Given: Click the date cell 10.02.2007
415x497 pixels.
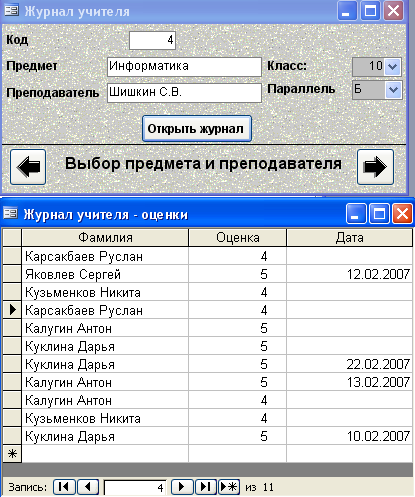Looking at the screenshot, I should point(349,436).
